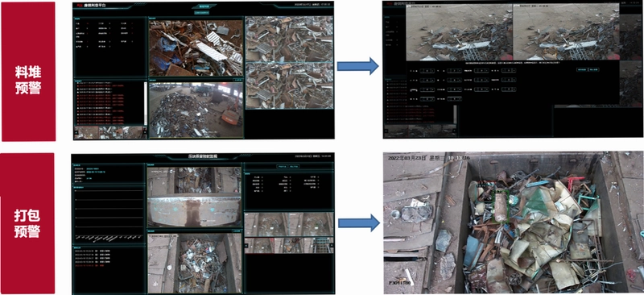
Task: Click the left teal button in grading dialog
Action: [581, 69]
